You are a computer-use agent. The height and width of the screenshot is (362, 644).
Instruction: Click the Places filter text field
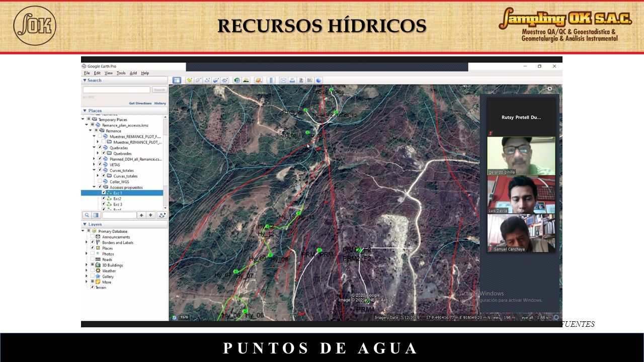pos(119,215)
